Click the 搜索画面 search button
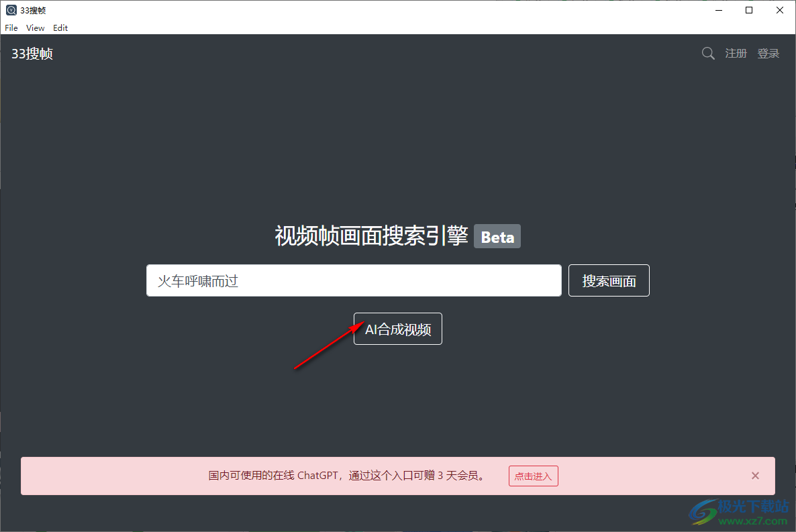796x532 pixels. pos(609,280)
